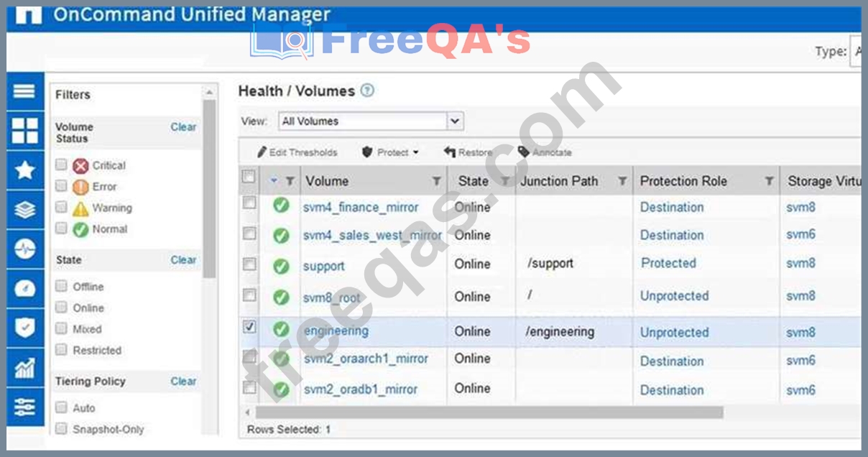Open Favorites star icon in sidebar
868x457 pixels.
[x=24, y=170]
